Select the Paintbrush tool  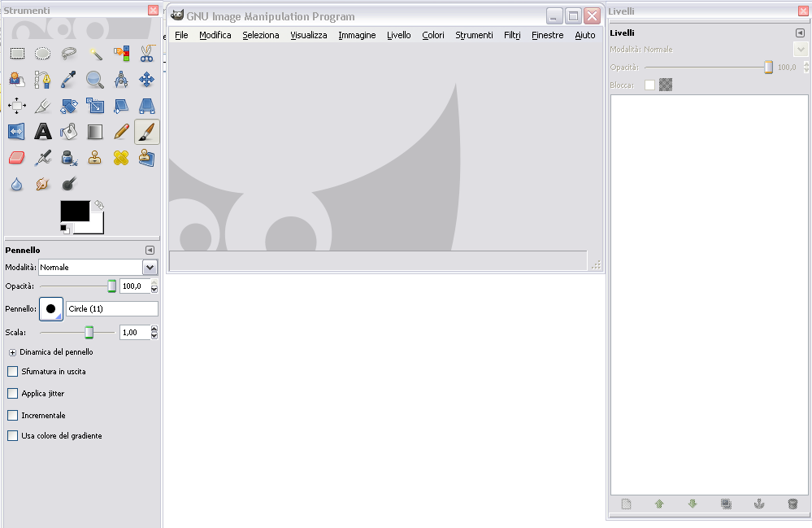click(147, 132)
